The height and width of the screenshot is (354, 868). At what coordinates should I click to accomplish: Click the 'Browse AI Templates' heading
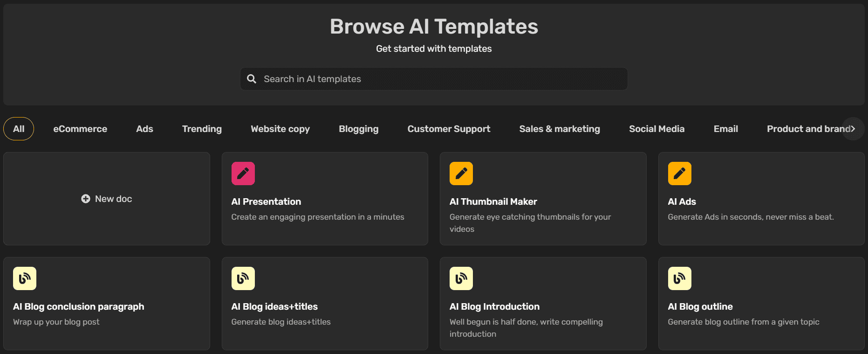point(434,27)
